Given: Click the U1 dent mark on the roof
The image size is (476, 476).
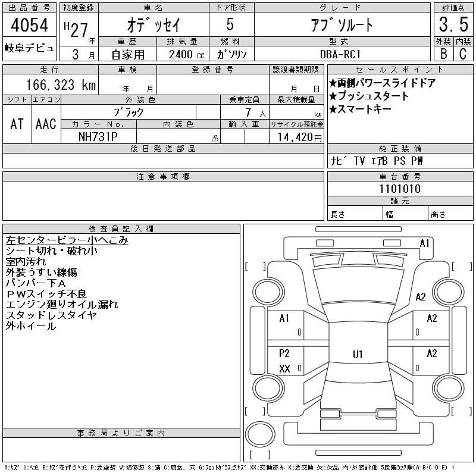Looking at the screenshot, I should [358, 355].
